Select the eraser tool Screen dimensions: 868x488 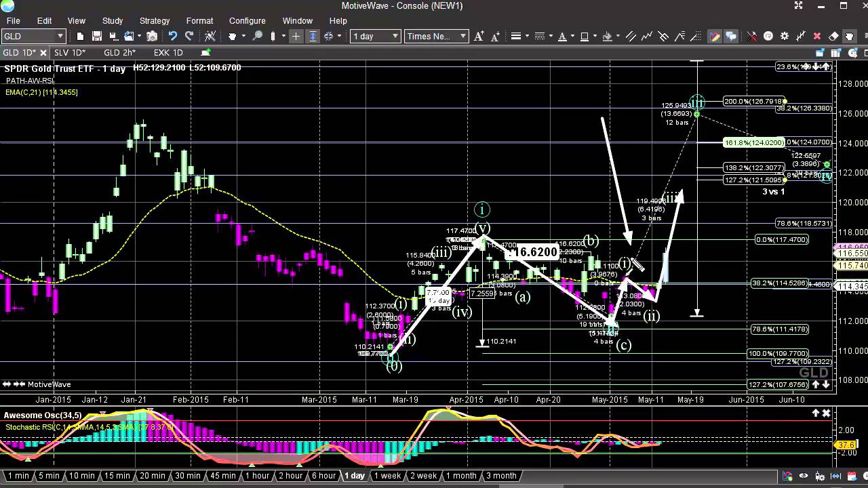(833, 36)
